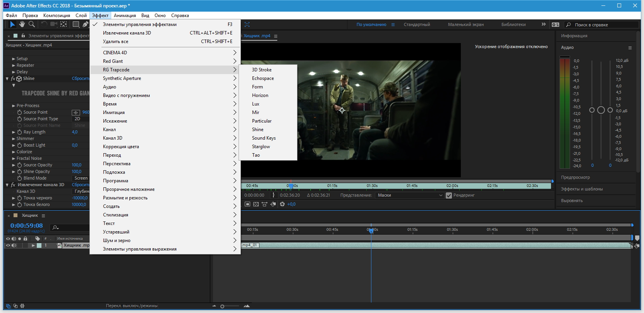Select the Selection arrow tool

pos(12,24)
